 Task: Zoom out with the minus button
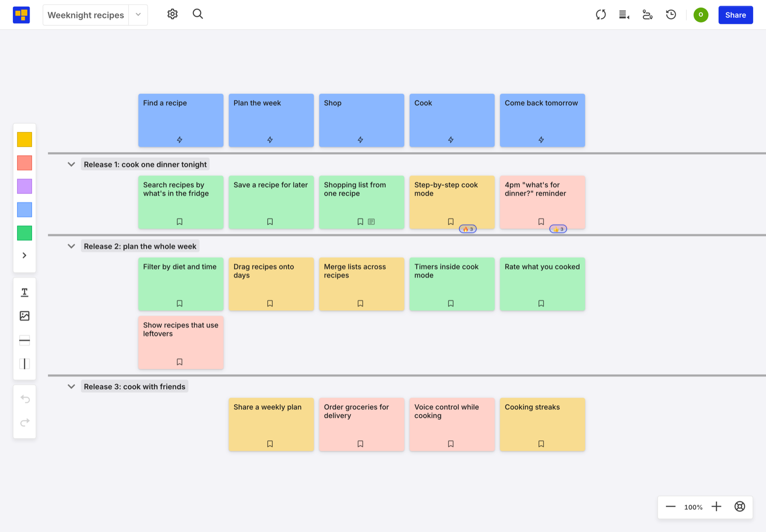671,507
